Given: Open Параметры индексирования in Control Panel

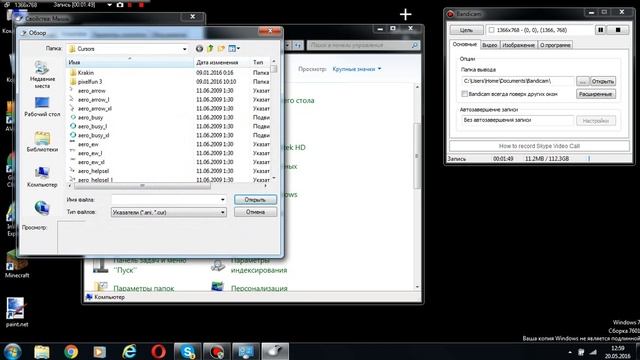Looking at the screenshot, I should (259, 265).
